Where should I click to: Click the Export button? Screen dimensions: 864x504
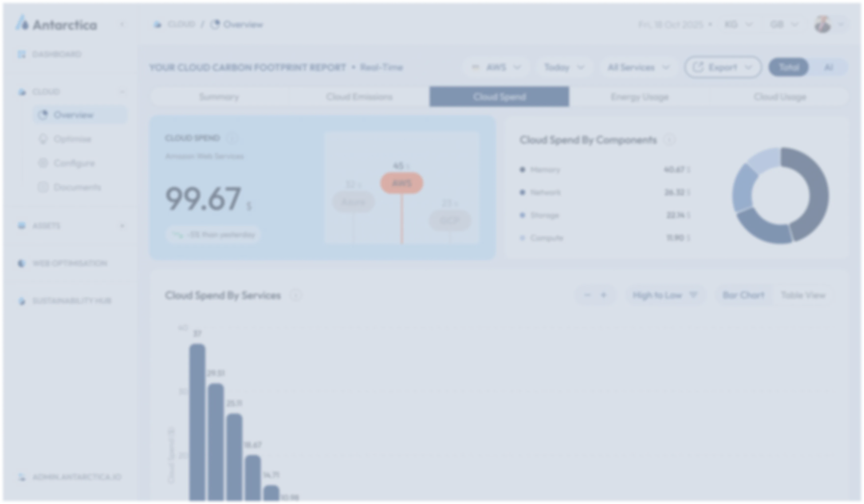(723, 67)
